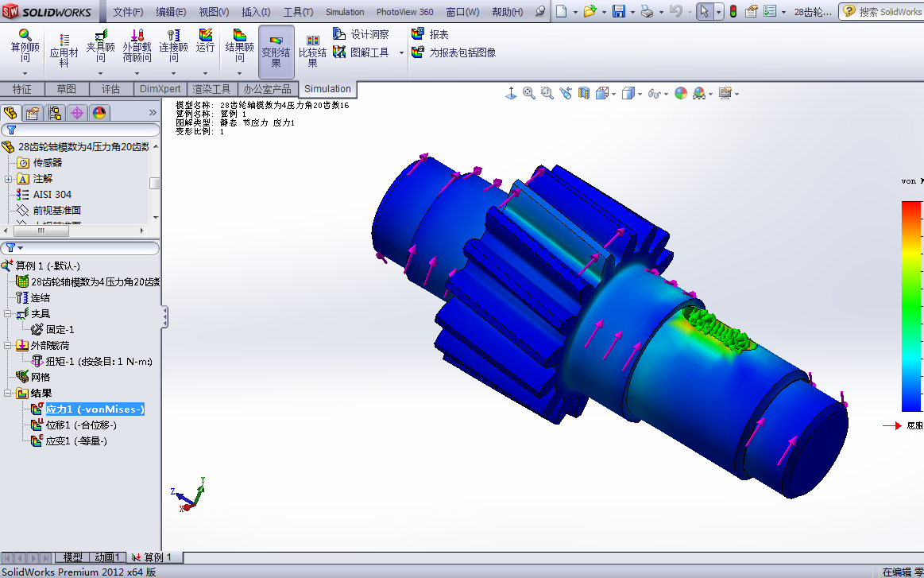Toggle Deformed Result (变形结果) button

[276, 52]
